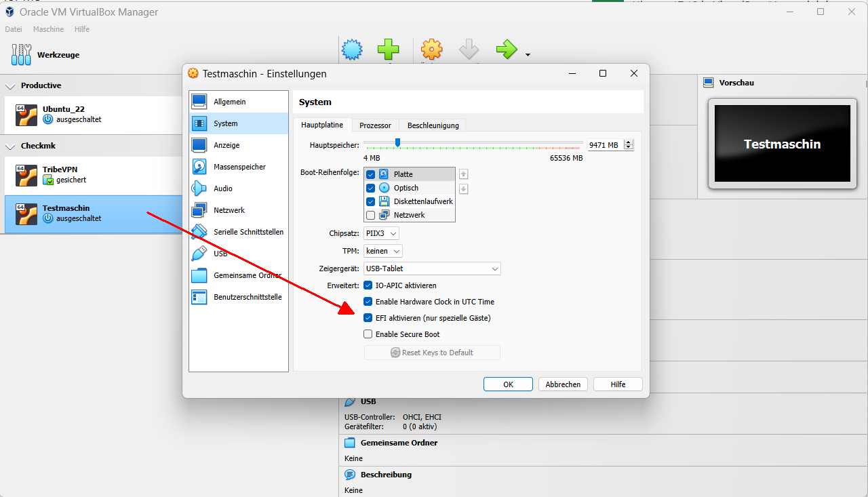Viewport: 868px width, 497px height.
Task: Select TribeVPN virtual machine
Action: click(94, 175)
